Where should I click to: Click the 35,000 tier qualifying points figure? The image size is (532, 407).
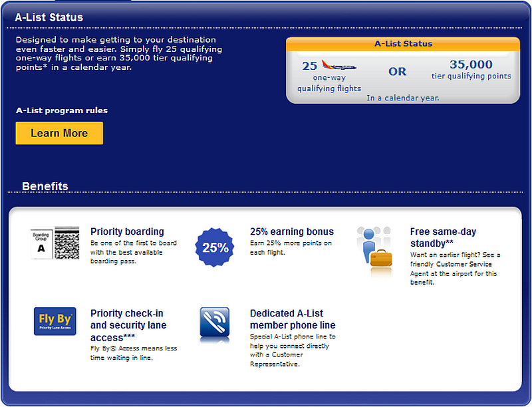click(x=471, y=70)
